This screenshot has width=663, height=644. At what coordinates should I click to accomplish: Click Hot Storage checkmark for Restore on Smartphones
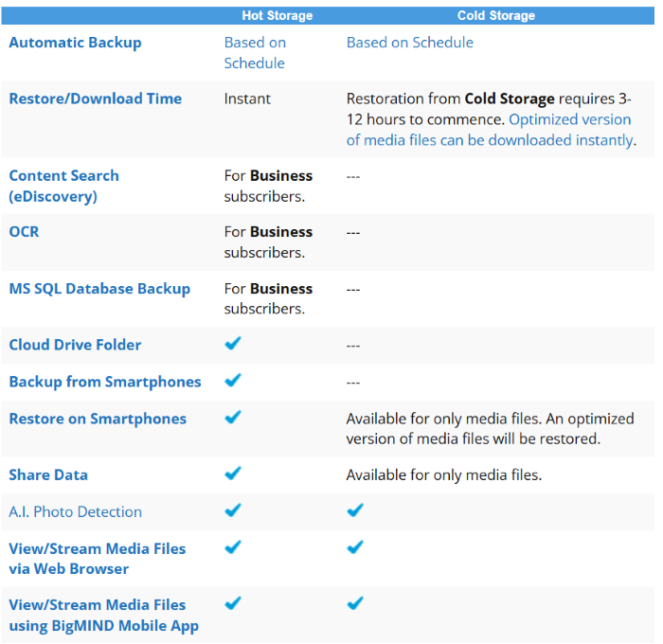[233, 418]
